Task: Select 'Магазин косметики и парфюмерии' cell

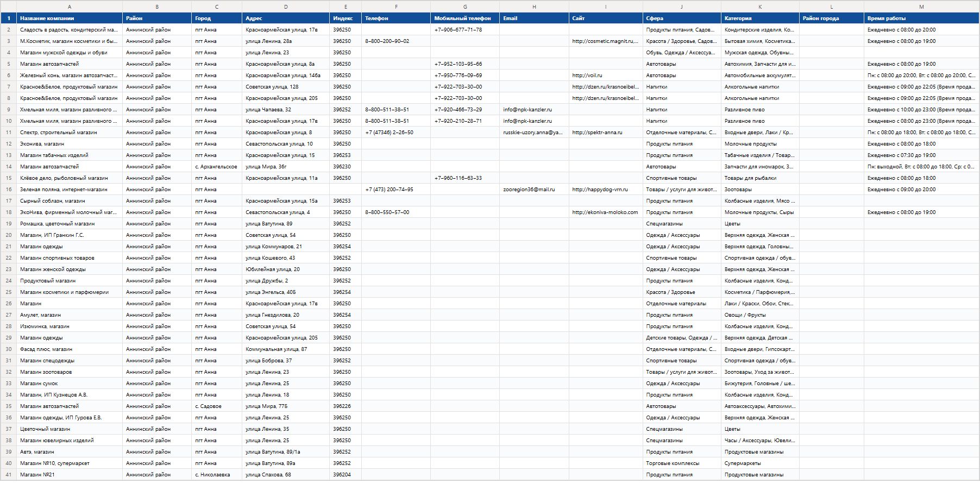Action: coord(70,292)
